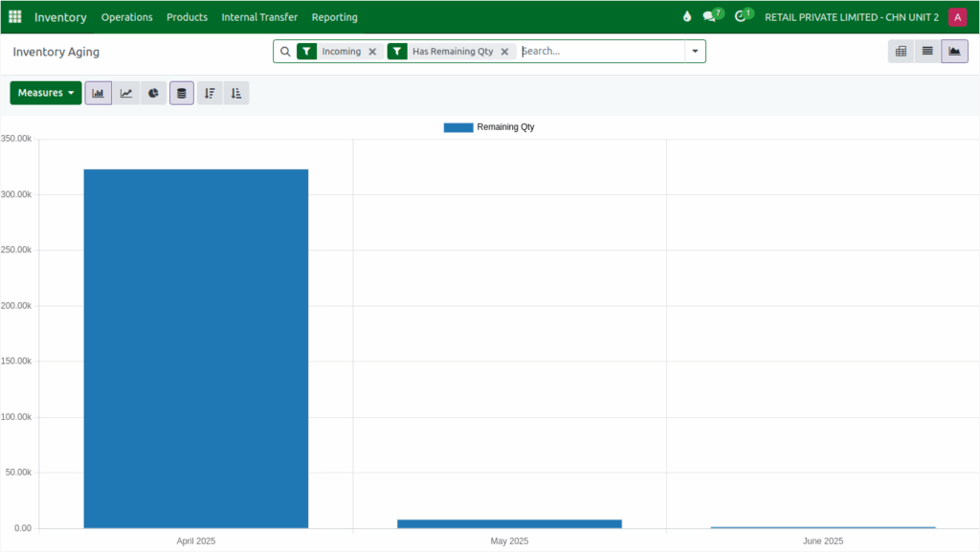This screenshot has height=552, width=980.
Task: Toggle stacked mode on the chart
Action: (181, 93)
